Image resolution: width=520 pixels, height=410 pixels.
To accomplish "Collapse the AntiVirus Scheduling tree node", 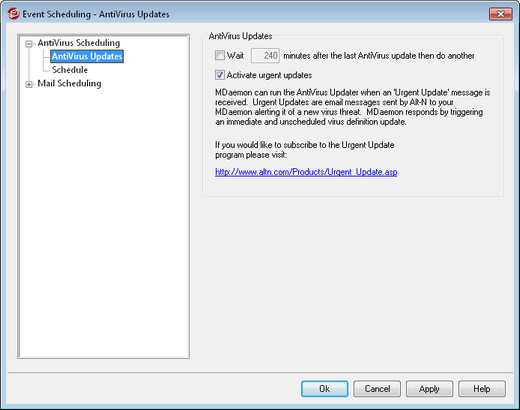I will click(29, 44).
